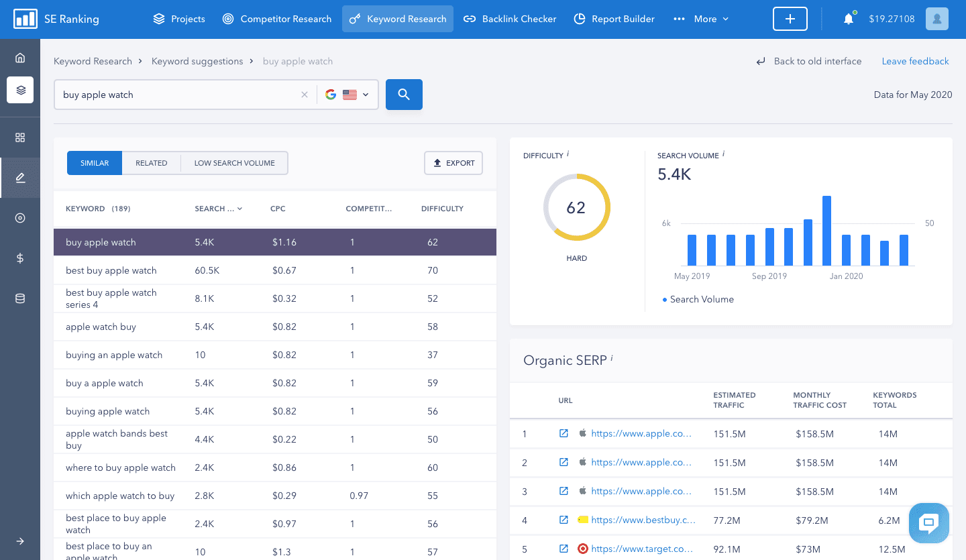Image resolution: width=966 pixels, height=560 pixels.
Task: Click the SE Ranking logo icon
Action: [x=25, y=19]
